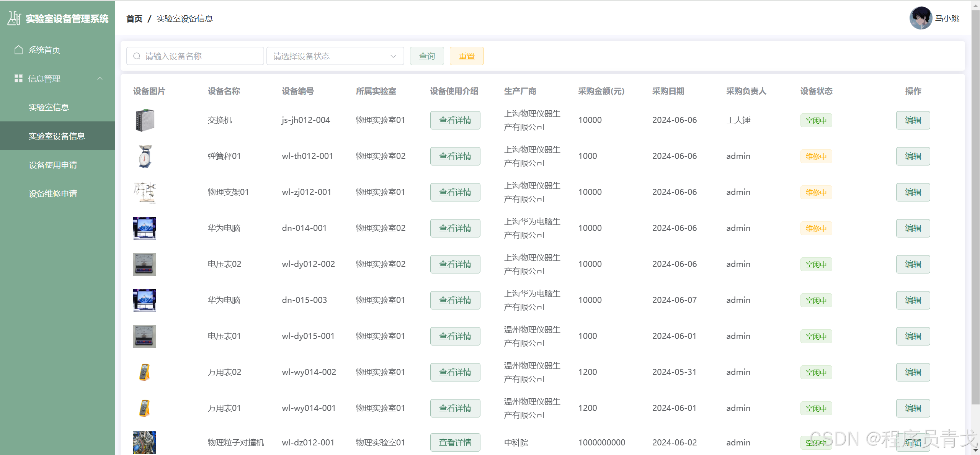Open the 马小跳 user avatar
980x455 pixels.
coord(920,18)
